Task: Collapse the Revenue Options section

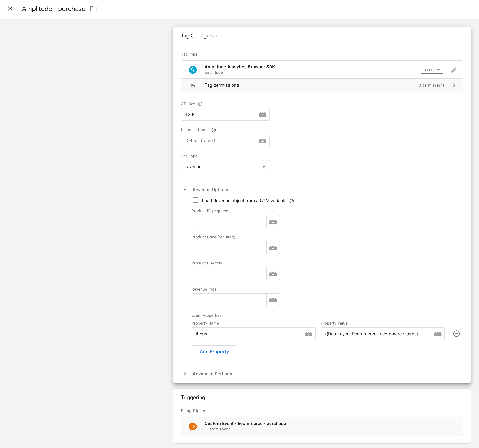Action: point(185,190)
